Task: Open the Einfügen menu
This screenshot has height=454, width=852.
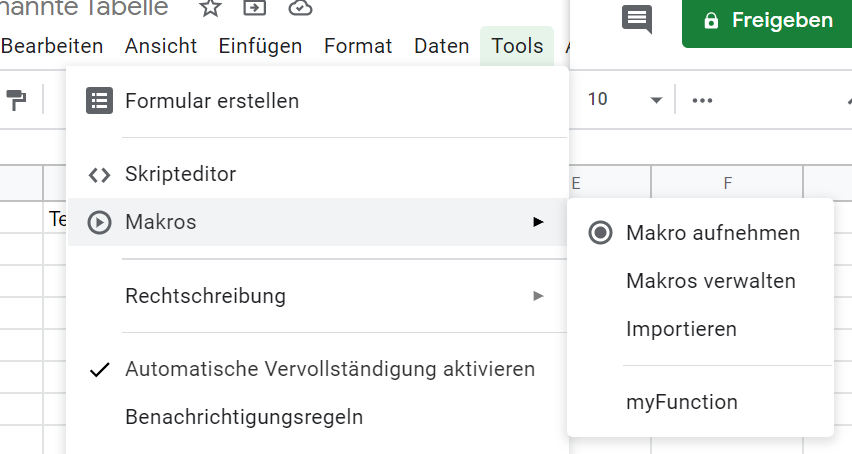Action: point(260,46)
